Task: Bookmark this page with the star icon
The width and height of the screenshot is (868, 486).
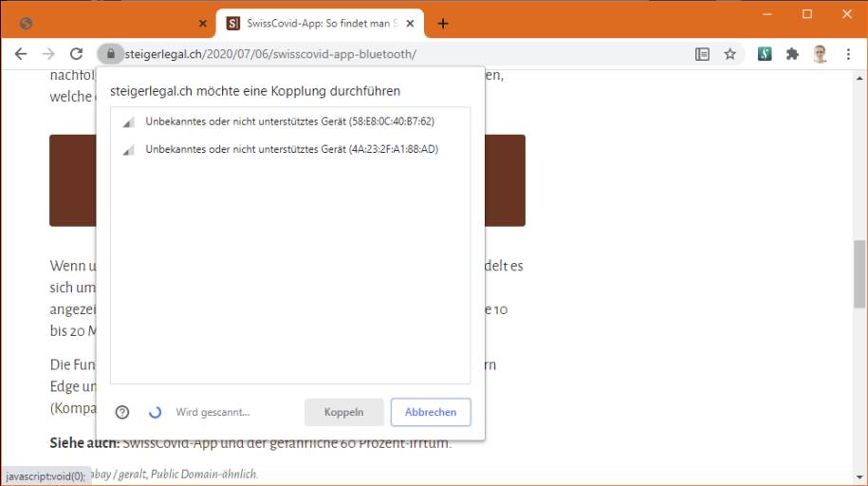Action: pos(730,54)
